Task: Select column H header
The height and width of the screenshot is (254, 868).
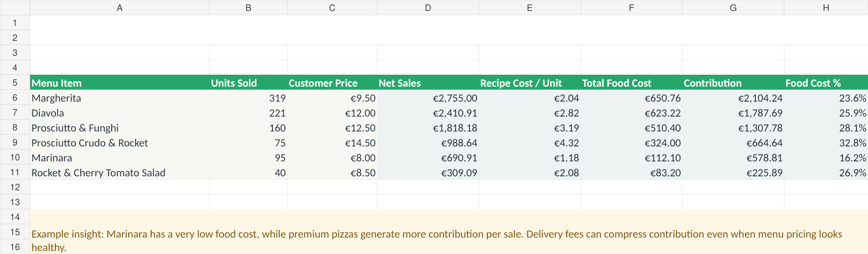Action: click(x=826, y=7)
